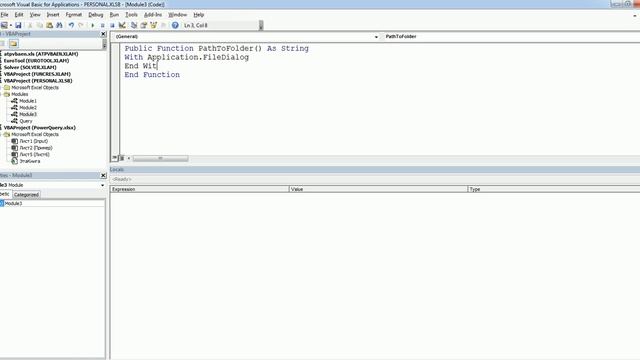
Task: Click the horizontal scrollbar of the code window
Action: [x=160, y=158]
